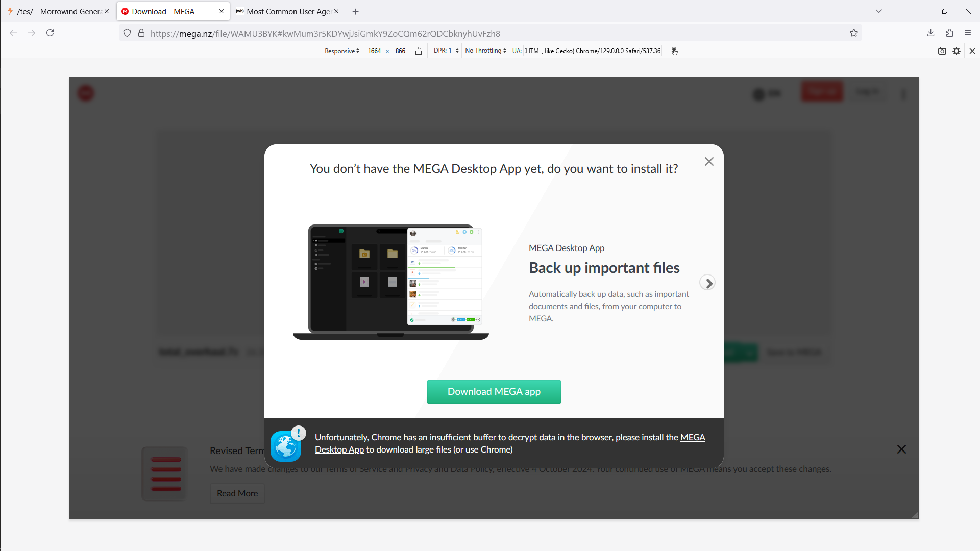Screen dimensions: 980x551
Task: Take screenshot of the viewport
Action: click(942, 51)
